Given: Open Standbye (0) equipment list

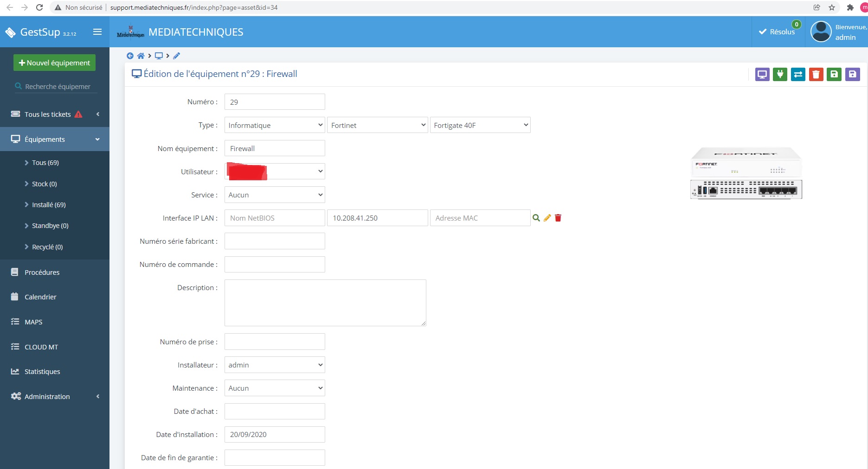Looking at the screenshot, I should pyautogui.click(x=50, y=226).
